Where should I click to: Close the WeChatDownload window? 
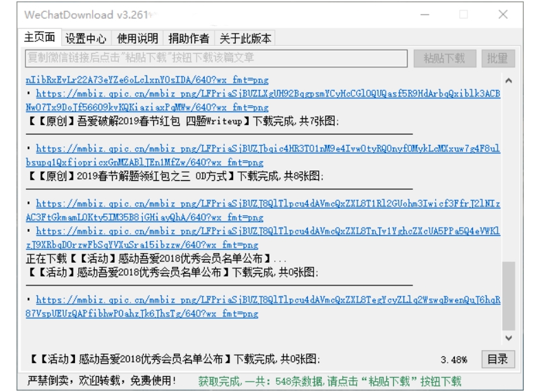(503, 14)
